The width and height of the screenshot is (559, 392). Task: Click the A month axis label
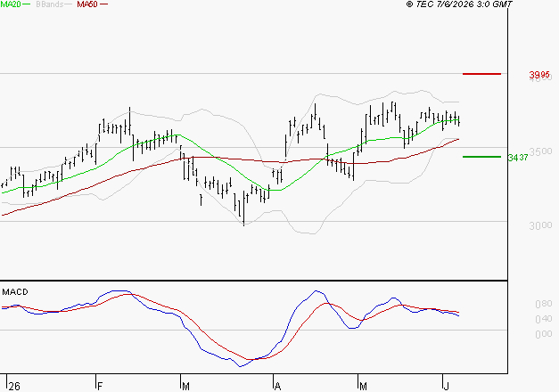(x=278, y=387)
